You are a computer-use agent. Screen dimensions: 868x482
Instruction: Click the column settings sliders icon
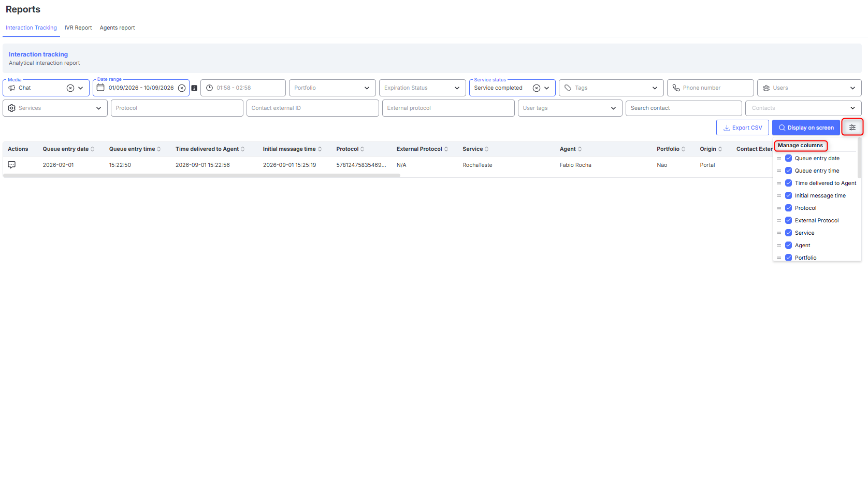[x=852, y=127]
